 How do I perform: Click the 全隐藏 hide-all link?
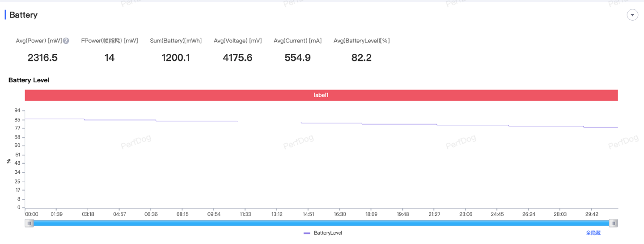click(593, 233)
